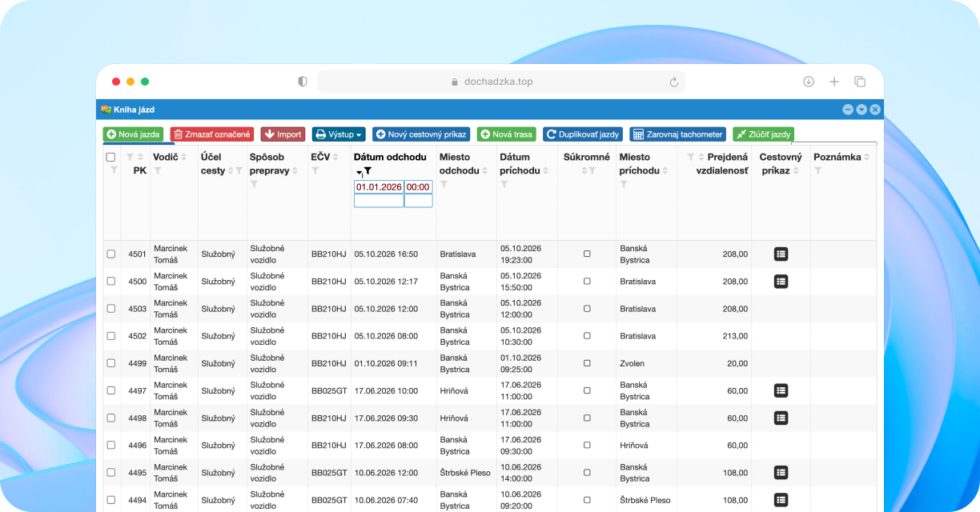Open the travel order icon for trip 4498
This screenshot has height=512, width=980.
(x=781, y=418)
